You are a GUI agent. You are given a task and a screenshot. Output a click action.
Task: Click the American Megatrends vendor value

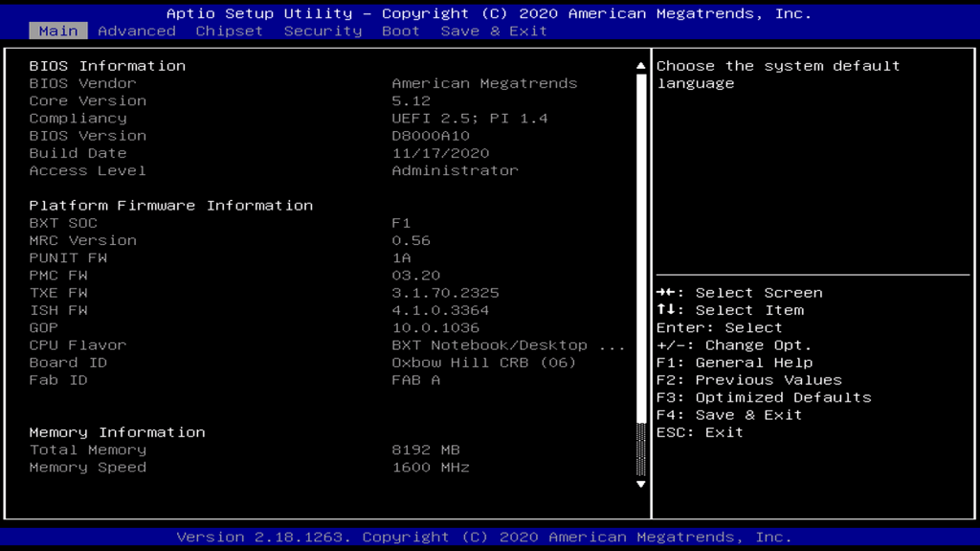coord(484,83)
